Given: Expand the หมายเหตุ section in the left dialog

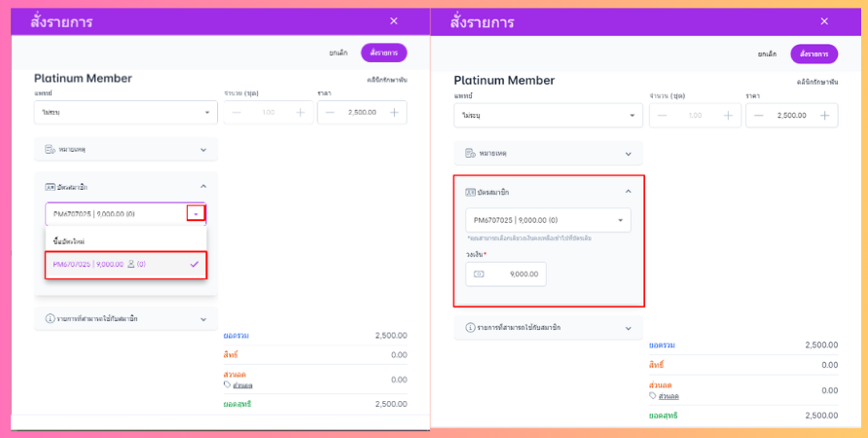Looking at the screenshot, I should pyautogui.click(x=126, y=150).
